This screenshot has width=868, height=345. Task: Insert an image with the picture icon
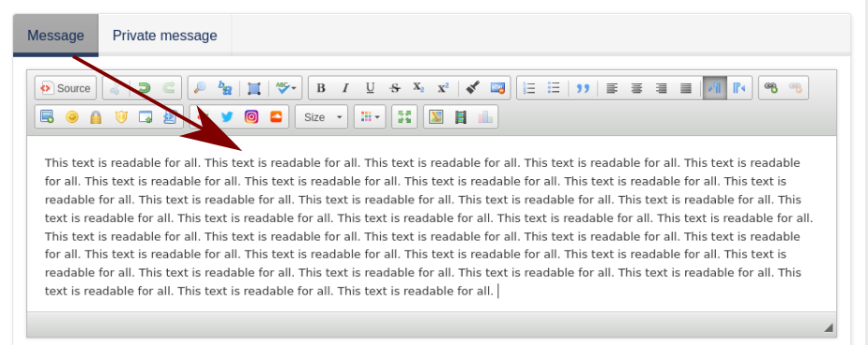[x=47, y=116]
